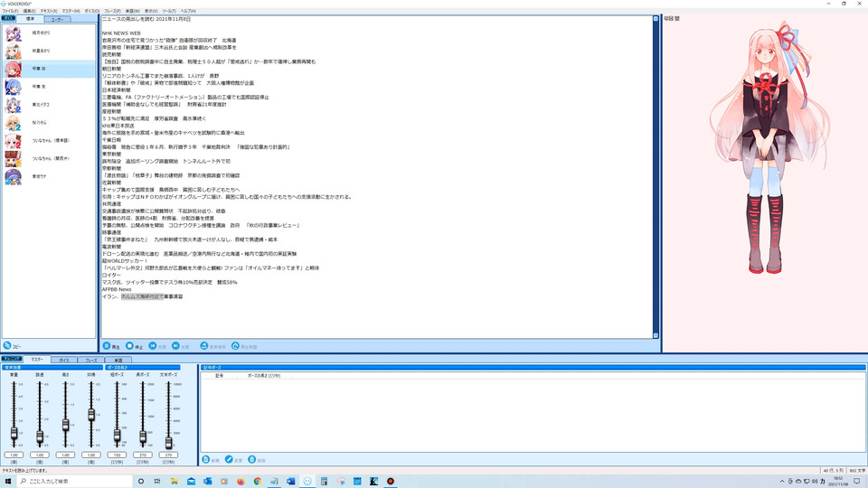Image resolution: width=868 pixels, height=488 pixels.
Task: Switch to the マスター tuning tab
Action: (37, 360)
